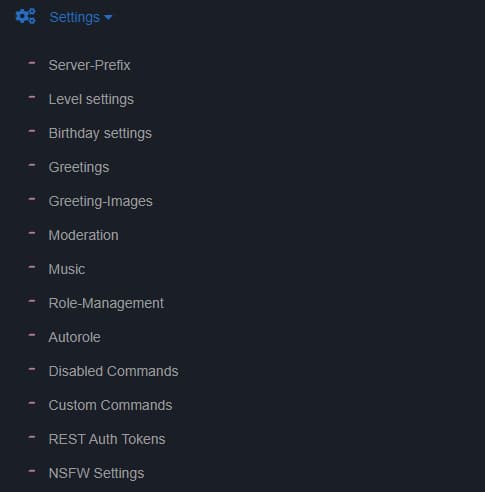Navigate to Moderation settings
The image size is (485, 492).
tap(84, 235)
